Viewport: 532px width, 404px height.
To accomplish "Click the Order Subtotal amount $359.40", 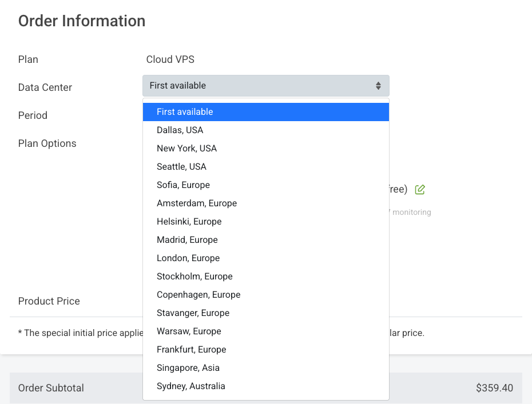I will click(x=494, y=388).
